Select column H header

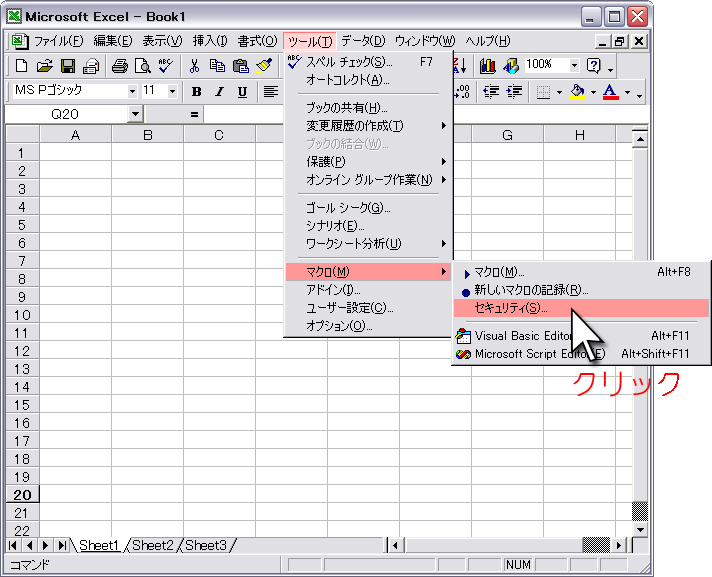pyautogui.click(x=579, y=135)
